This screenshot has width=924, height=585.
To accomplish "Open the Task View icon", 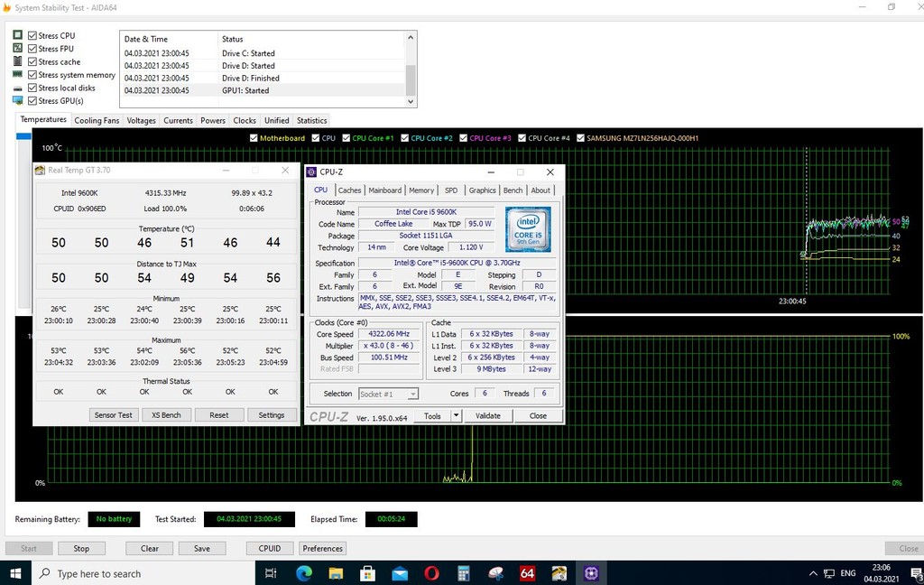I will 271,573.
